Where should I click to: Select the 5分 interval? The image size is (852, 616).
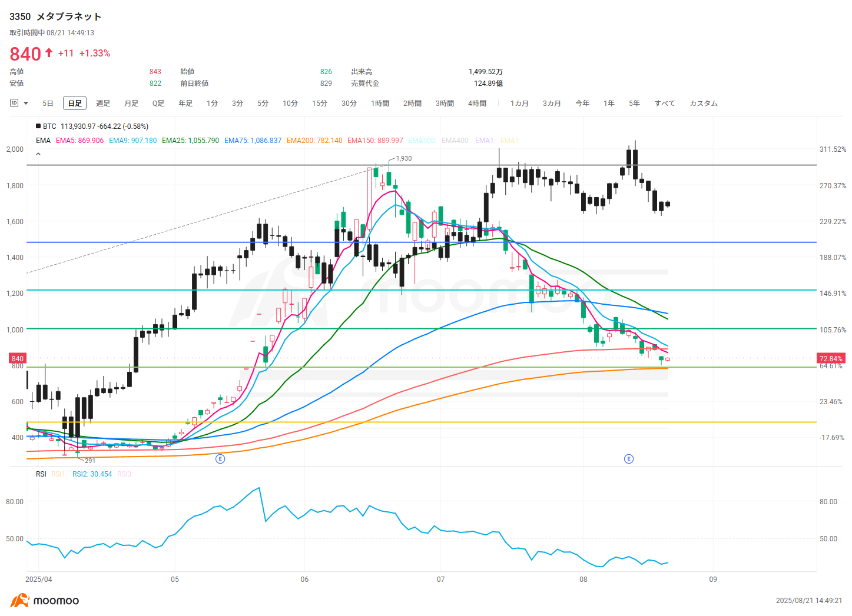click(263, 103)
